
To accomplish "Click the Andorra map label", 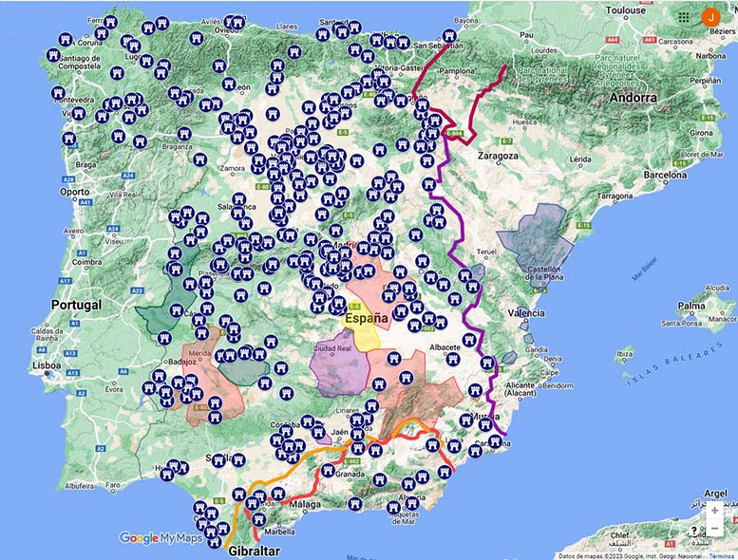I will click(x=633, y=98).
